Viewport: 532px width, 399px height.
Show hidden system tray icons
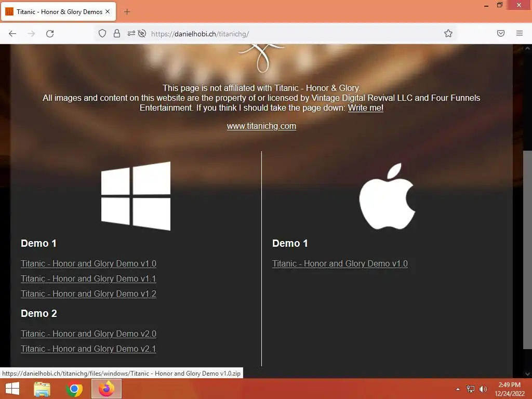pyautogui.click(x=458, y=389)
